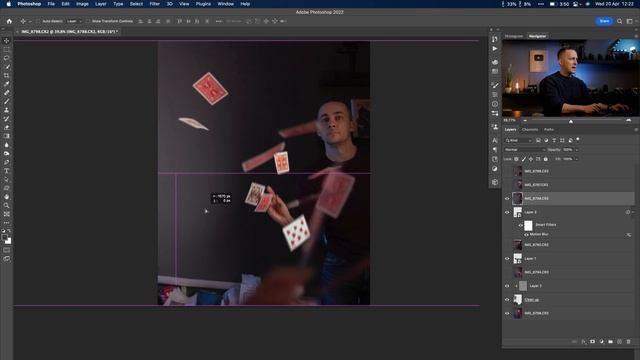Click the blue Share button
The height and width of the screenshot is (360, 640).
click(604, 21)
